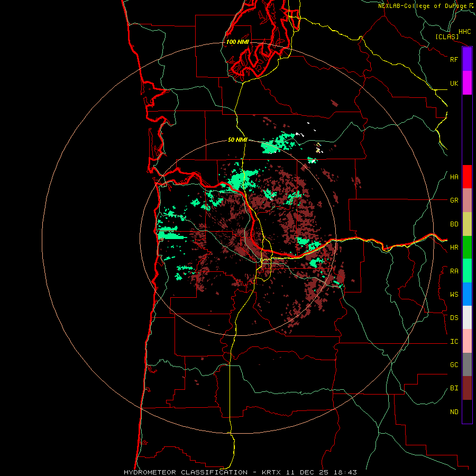Click the blue WS legend color swatch
Viewport: 476px width, 476px height.
[x=467, y=294]
